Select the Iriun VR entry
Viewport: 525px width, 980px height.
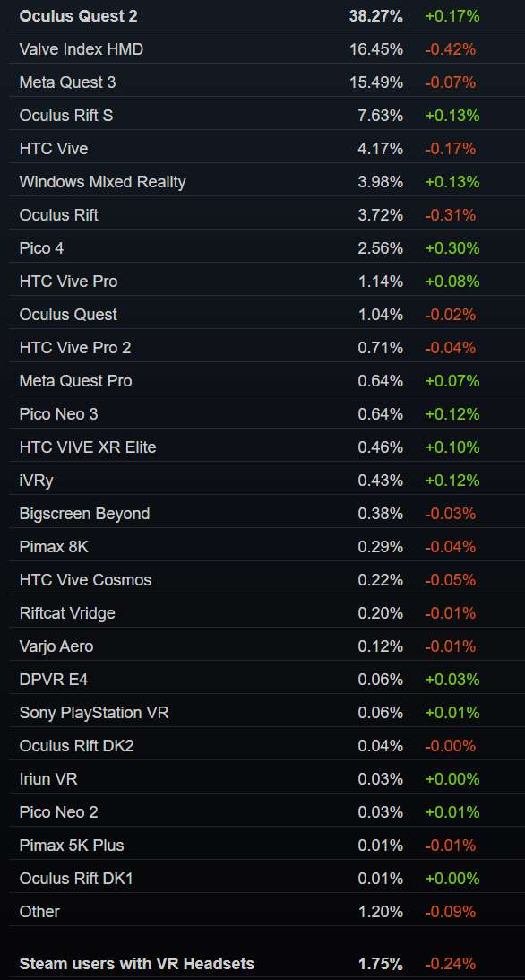click(48, 779)
